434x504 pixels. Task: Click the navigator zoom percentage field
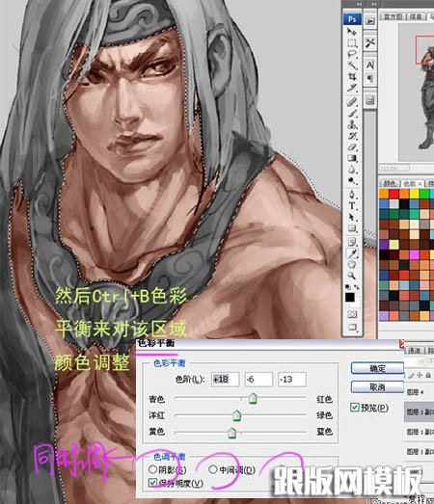[x=394, y=168]
